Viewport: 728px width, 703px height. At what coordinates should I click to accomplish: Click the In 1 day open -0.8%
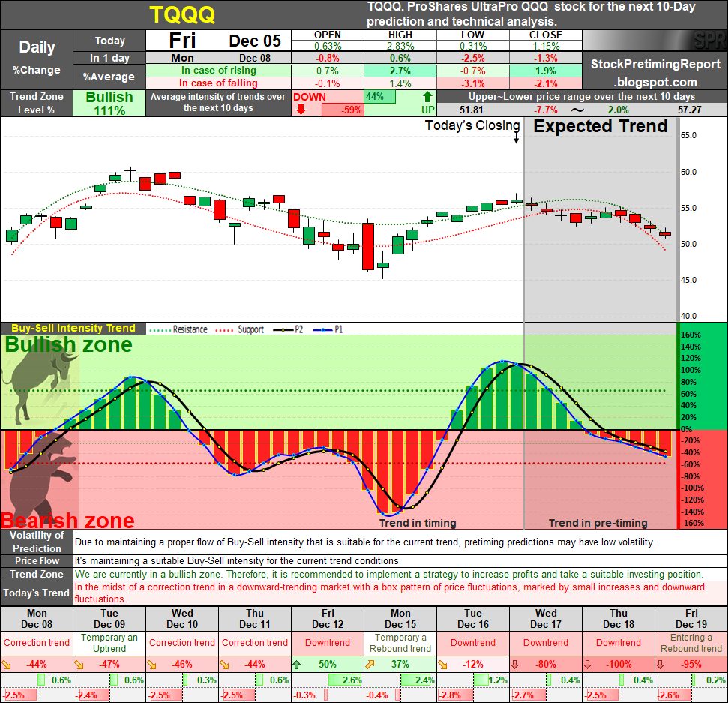click(328, 58)
